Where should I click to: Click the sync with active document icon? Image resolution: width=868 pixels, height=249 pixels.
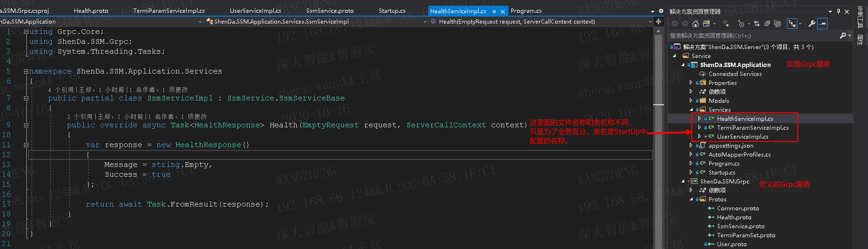pos(757,24)
